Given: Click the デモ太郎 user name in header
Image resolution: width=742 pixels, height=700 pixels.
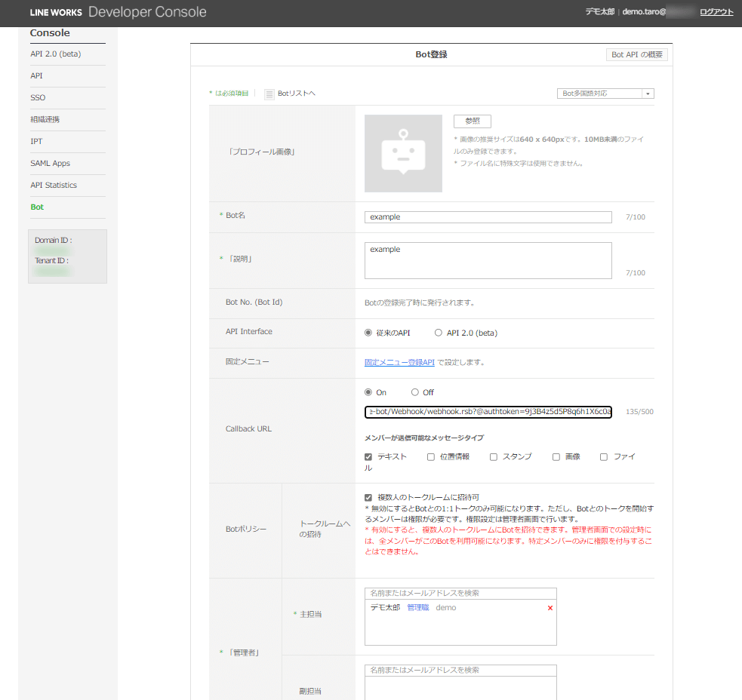Looking at the screenshot, I should click(599, 12).
